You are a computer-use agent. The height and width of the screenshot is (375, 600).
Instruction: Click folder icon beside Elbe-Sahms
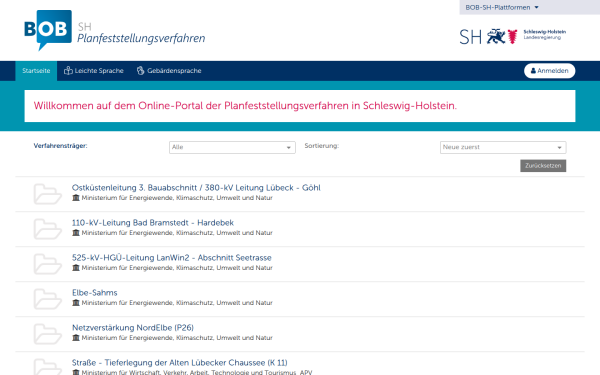[x=47, y=299]
